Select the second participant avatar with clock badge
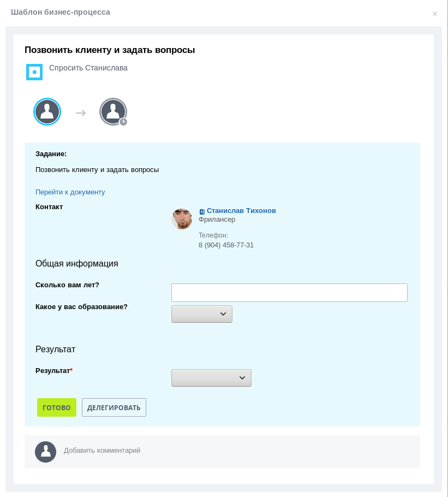The image size is (448, 497). tap(113, 111)
